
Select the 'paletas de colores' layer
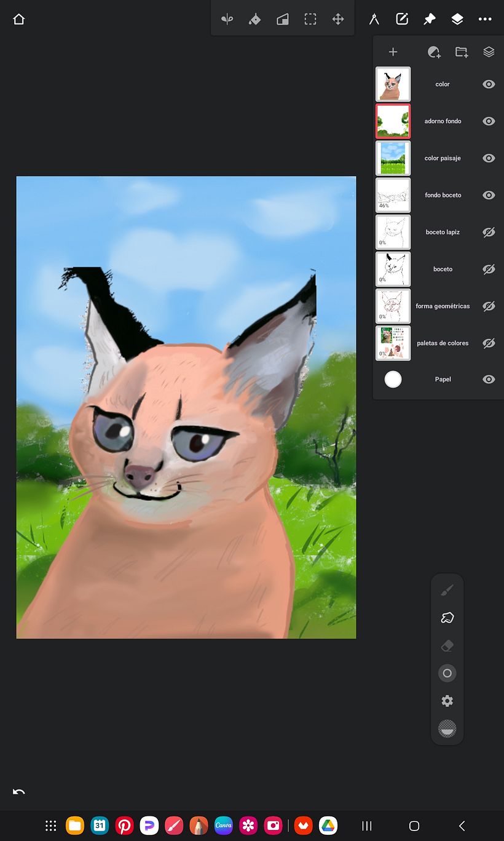tap(442, 343)
